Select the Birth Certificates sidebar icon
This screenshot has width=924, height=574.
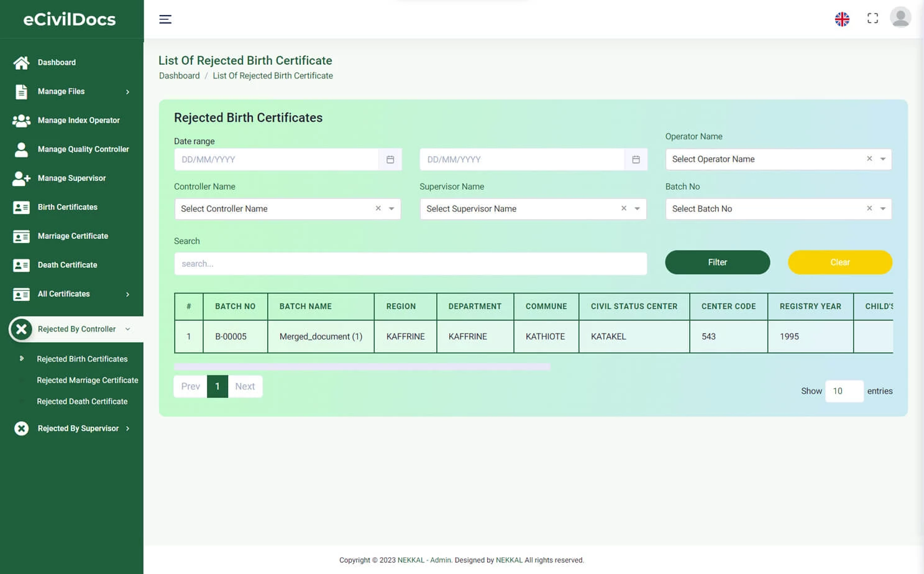click(x=21, y=207)
